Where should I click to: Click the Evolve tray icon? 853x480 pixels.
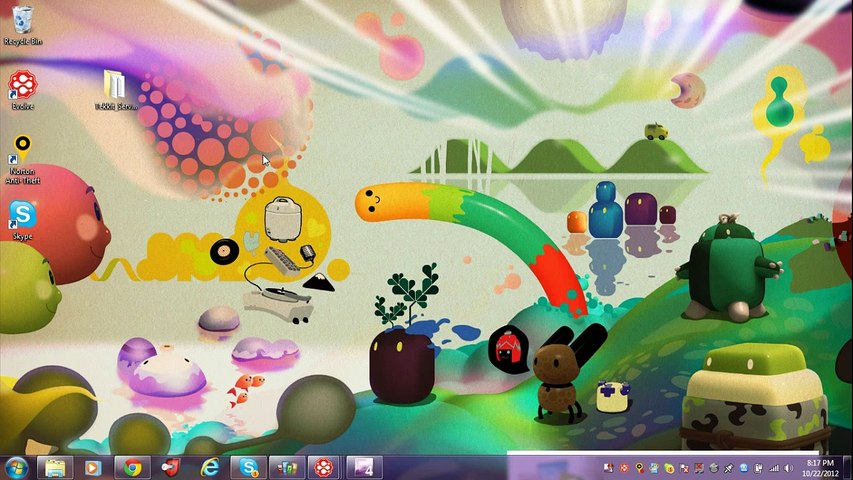[x=625, y=468]
